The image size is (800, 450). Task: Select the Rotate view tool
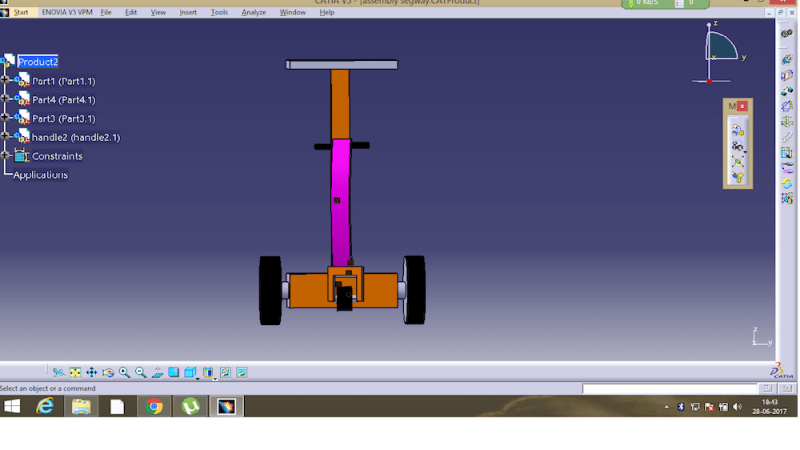pos(108,372)
